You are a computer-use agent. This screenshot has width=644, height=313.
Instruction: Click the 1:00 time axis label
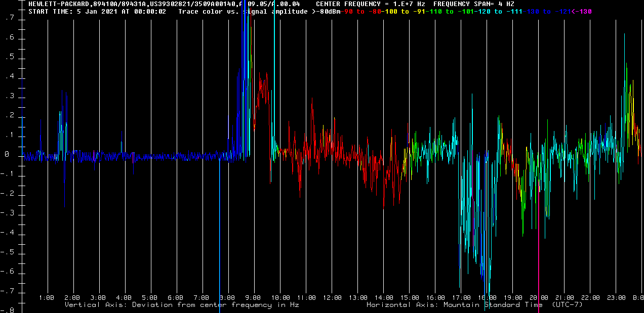coord(47,298)
